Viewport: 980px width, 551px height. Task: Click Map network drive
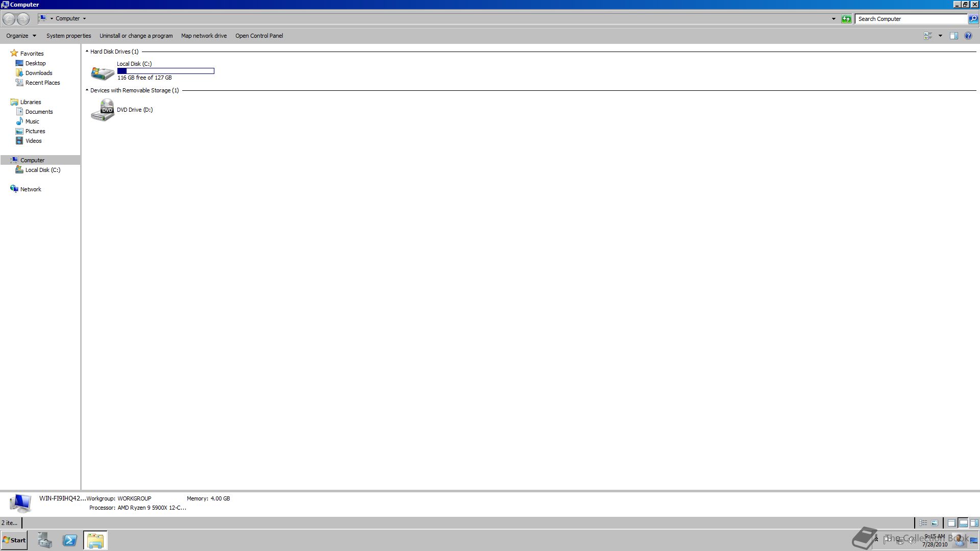click(x=204, y=36)
